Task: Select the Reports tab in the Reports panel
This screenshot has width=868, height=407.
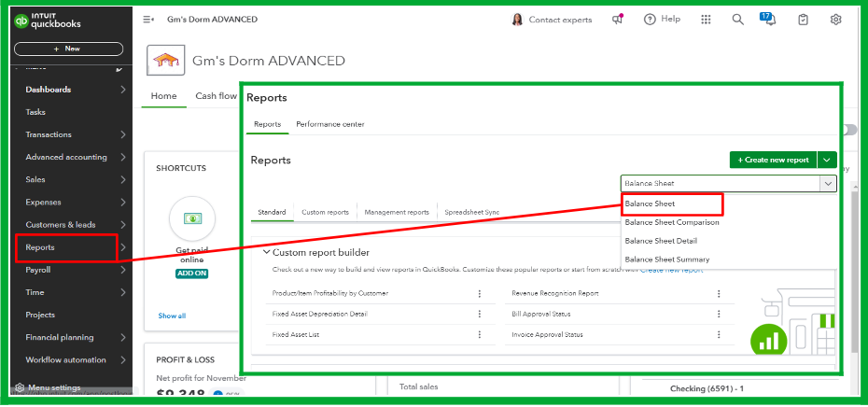Action: pos(267,124)
